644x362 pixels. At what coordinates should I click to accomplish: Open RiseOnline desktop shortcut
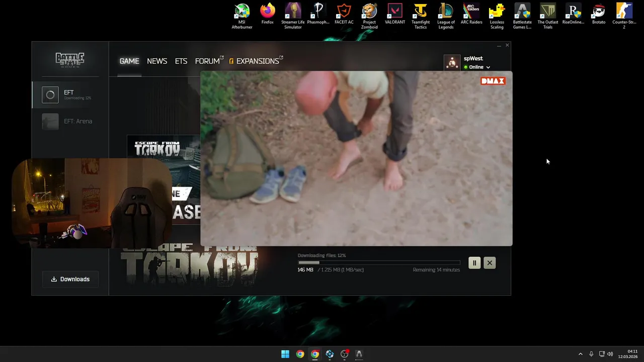pos(574,14)
